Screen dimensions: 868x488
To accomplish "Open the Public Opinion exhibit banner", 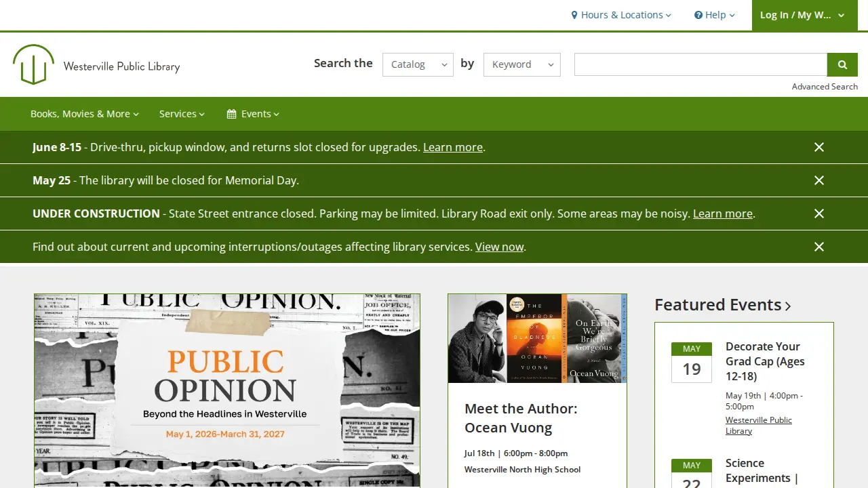I will (227, 390).
